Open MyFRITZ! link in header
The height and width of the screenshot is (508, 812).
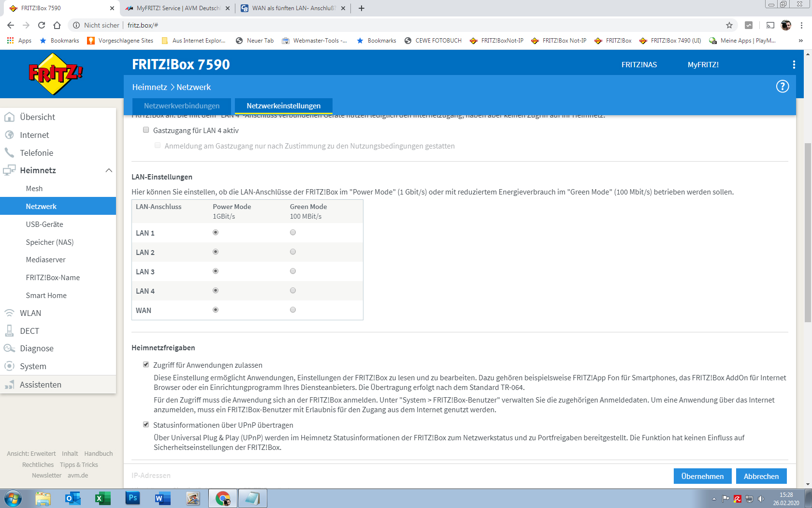(703, 65)
